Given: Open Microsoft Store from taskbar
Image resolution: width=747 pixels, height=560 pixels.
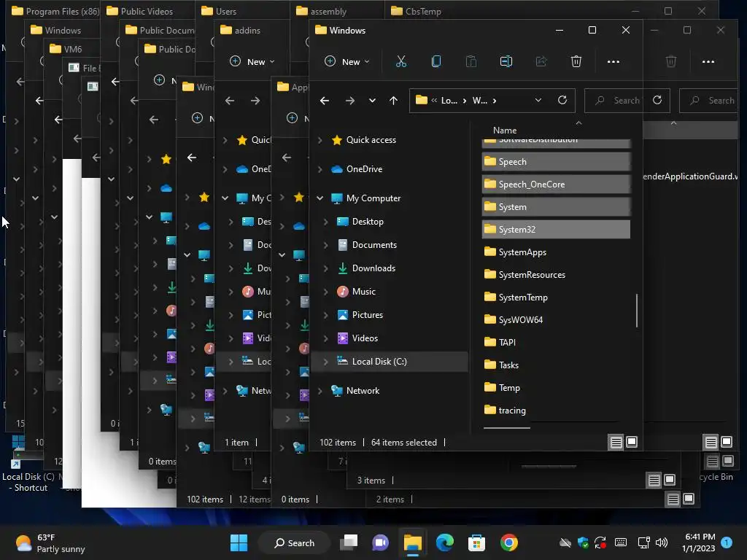Looking at the screenshot, I should pos(476,542).
